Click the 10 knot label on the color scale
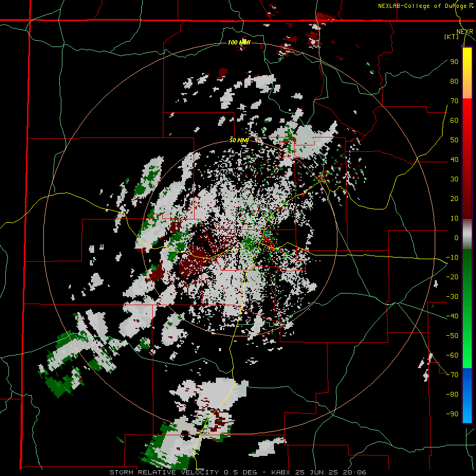Image resolution: width=476 pixels, height=476 pixels. 454,218
